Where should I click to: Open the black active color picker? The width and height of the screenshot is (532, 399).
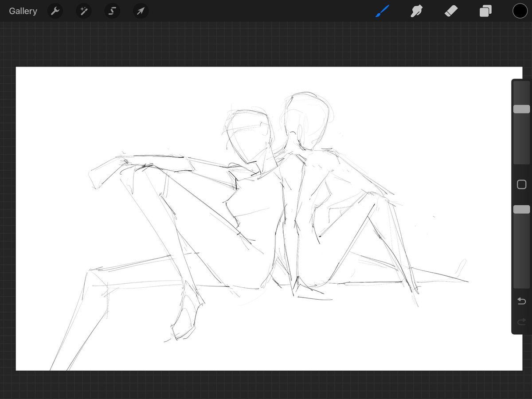pyautogui.click(x=520, y=11)
